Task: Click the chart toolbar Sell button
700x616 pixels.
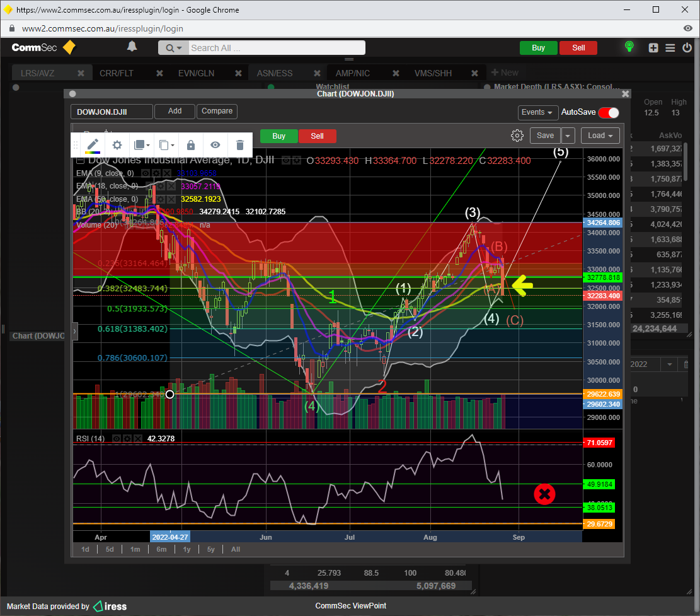Action: pos(317,136)
